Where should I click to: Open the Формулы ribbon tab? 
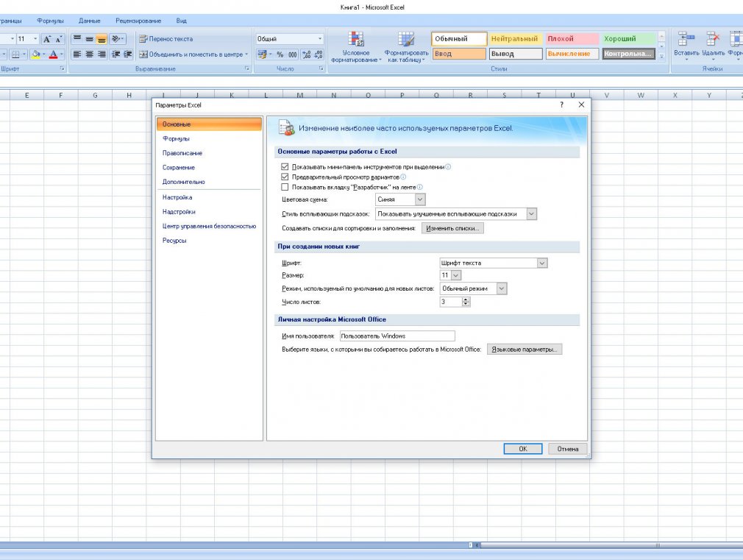50,21
